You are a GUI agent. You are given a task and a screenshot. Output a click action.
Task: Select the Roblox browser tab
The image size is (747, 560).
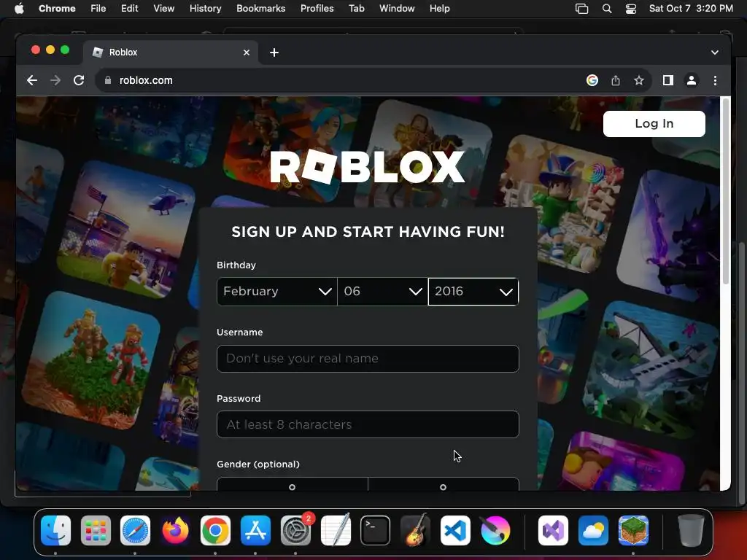171,52
